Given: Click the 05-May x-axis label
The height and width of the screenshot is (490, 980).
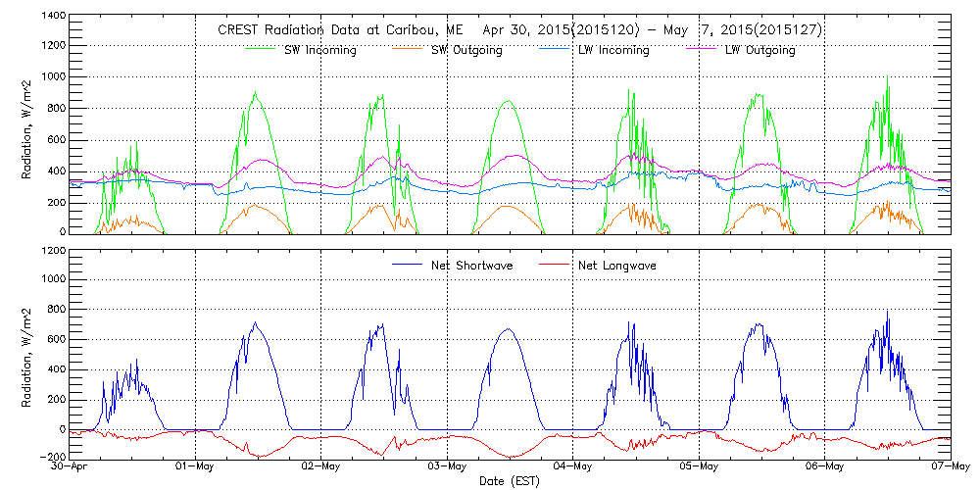Looking at the screenshot, I should coord(700,467).
